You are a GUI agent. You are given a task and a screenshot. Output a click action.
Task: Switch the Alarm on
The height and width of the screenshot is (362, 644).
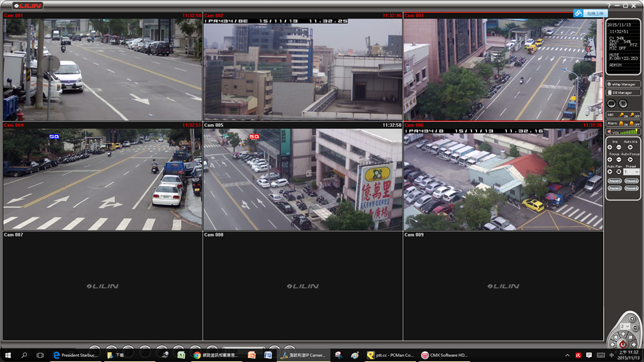(x=623, y=123)
